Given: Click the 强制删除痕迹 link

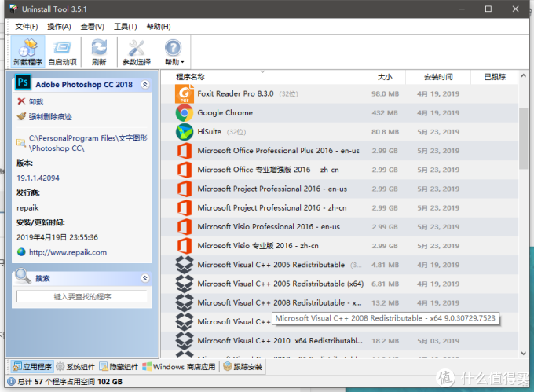Looking at the screenshot, I should coord(50,116).
